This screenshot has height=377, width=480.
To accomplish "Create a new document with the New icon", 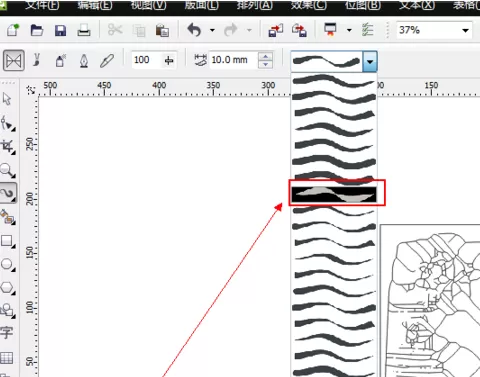I will point(13,30).
